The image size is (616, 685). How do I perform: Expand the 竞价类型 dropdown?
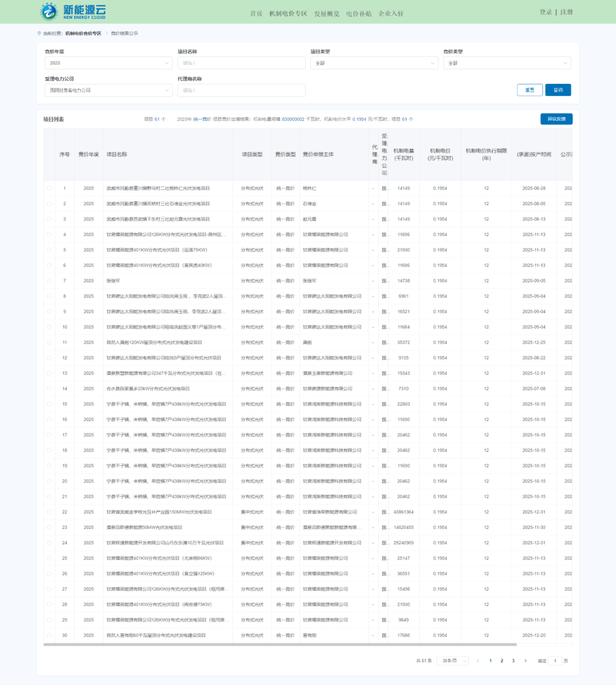[506, 63]
